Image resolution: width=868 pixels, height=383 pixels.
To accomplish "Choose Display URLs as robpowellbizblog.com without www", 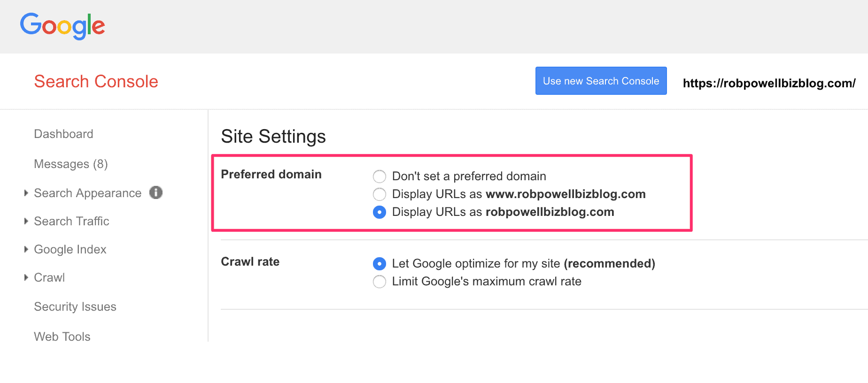I will [x=380, y=212].
